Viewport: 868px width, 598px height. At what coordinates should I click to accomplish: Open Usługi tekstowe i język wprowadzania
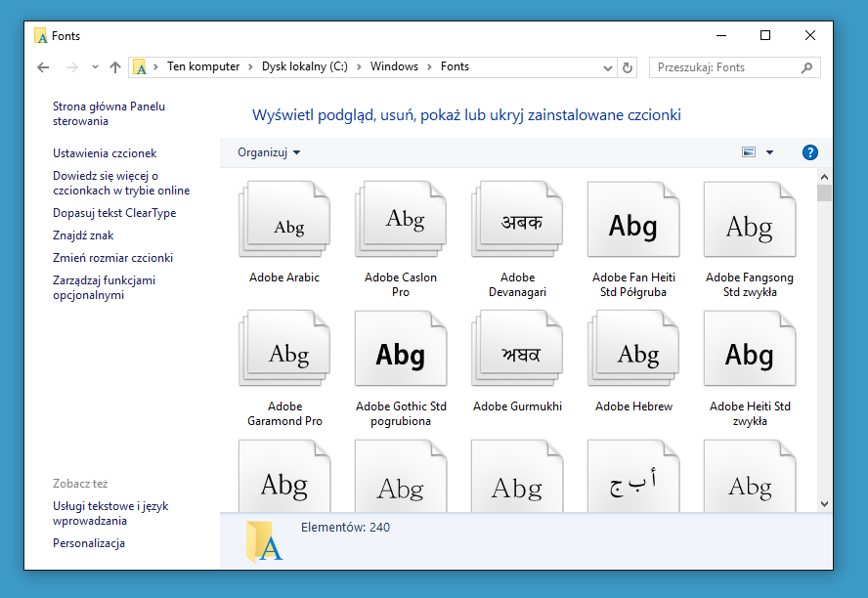pyautogui.click(x=110, y=513)
